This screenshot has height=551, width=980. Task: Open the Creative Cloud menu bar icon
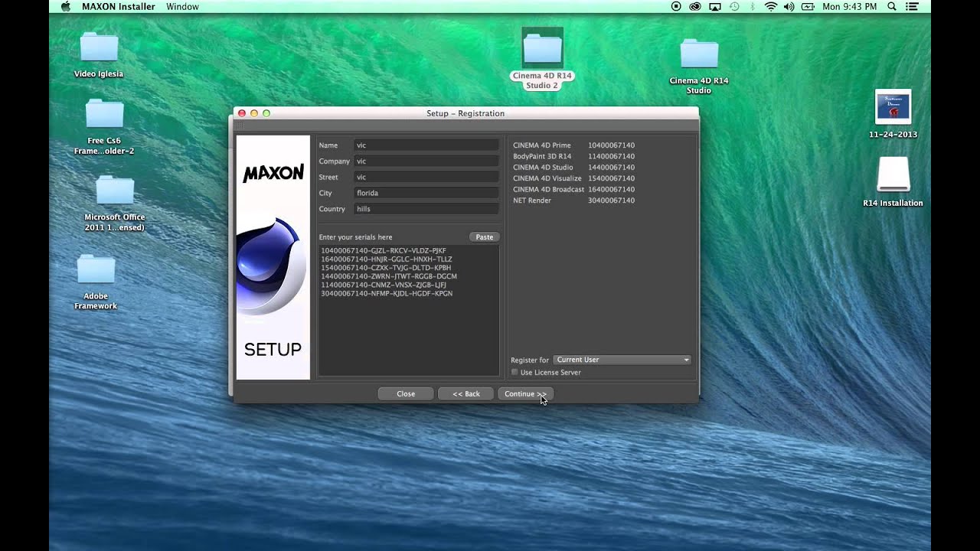(695, 7)
